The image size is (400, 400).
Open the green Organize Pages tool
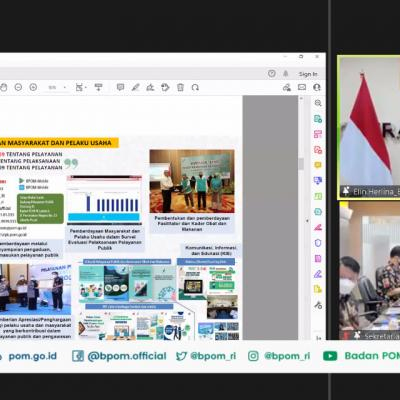318,196
